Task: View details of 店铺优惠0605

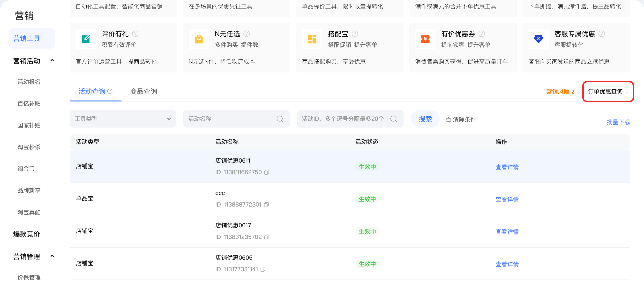Action: [507, 264]
